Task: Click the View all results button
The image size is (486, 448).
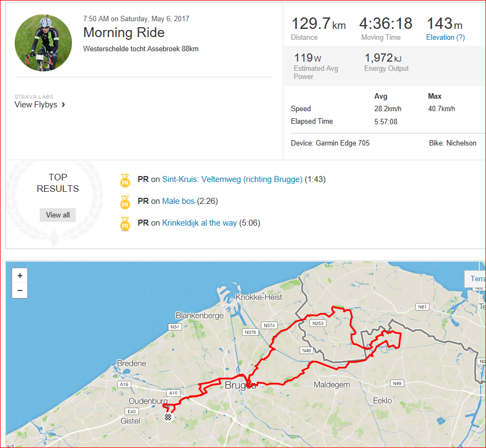Action: click(58, 215)
